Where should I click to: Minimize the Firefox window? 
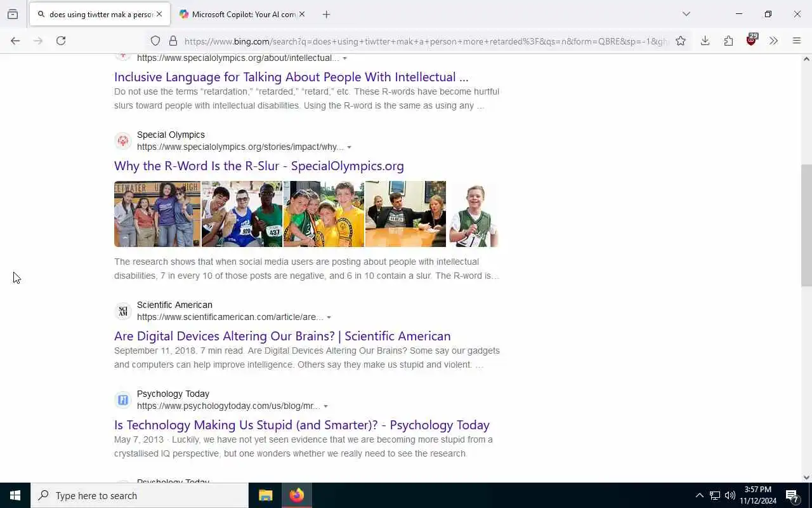(739, 14)
